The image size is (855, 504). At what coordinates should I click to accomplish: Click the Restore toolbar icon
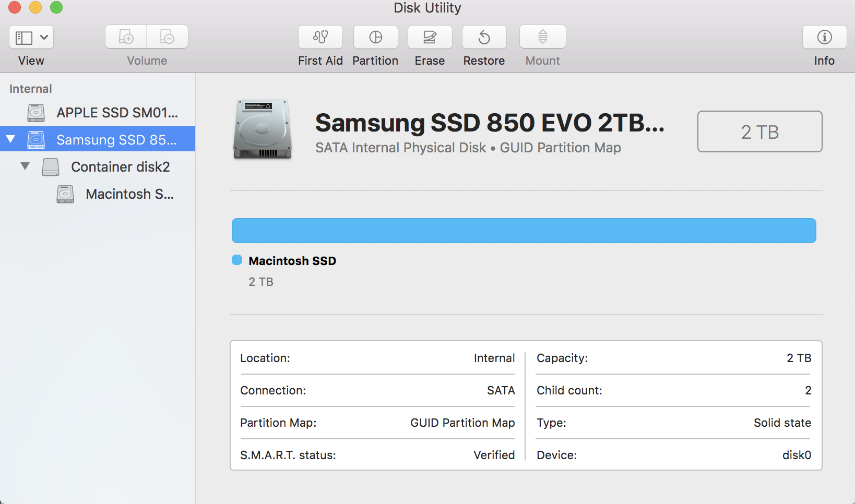tap(484, 37)
